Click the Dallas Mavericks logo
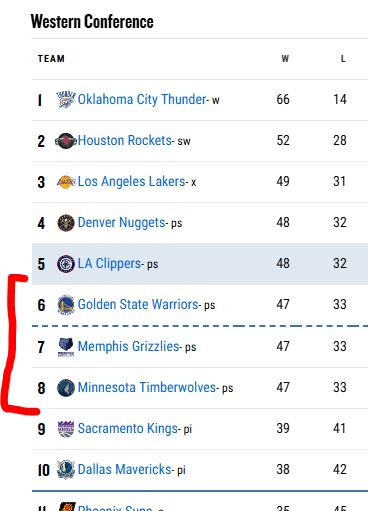The height and width of the screenshot is (511, 368). pos(66,470)
